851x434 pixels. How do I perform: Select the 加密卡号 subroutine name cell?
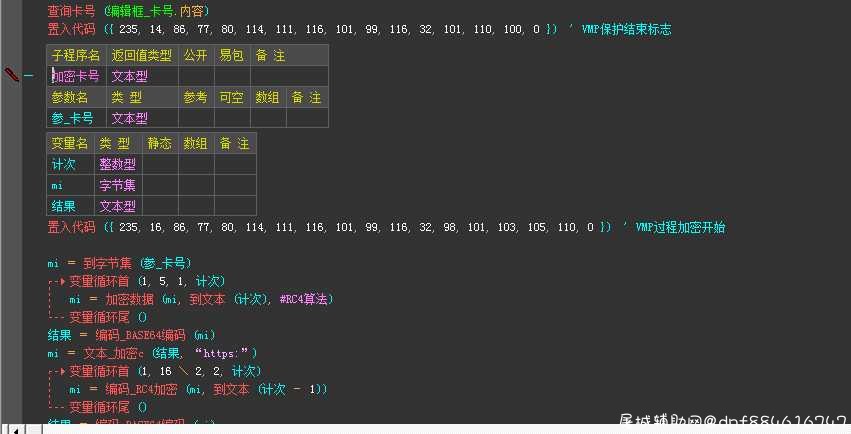point(77,76)
